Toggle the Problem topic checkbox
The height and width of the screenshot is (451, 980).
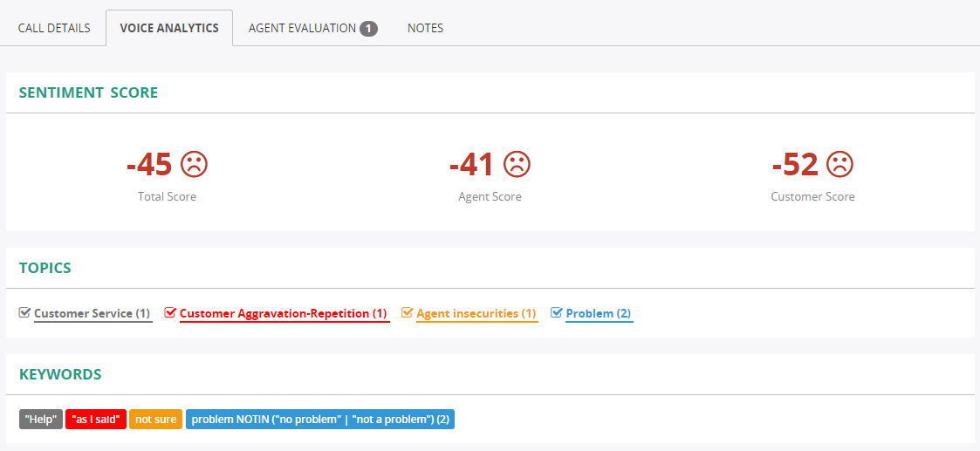[557, 312]
